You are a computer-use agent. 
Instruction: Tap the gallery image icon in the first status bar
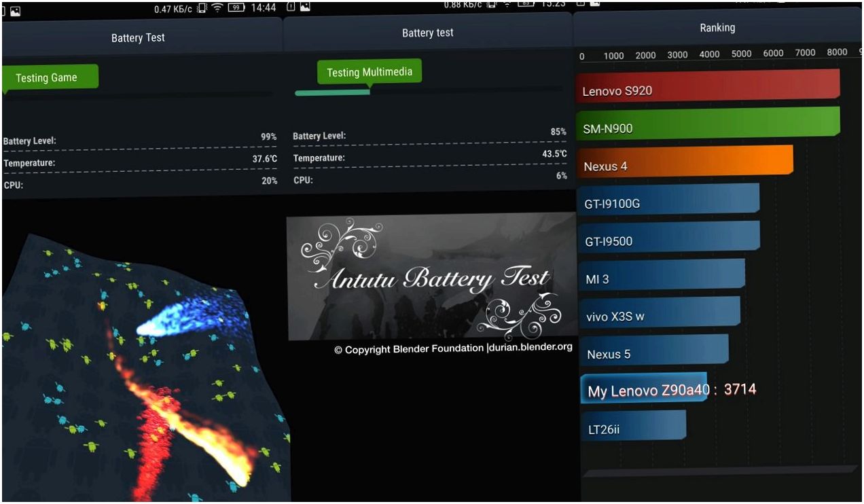(15, 11)
